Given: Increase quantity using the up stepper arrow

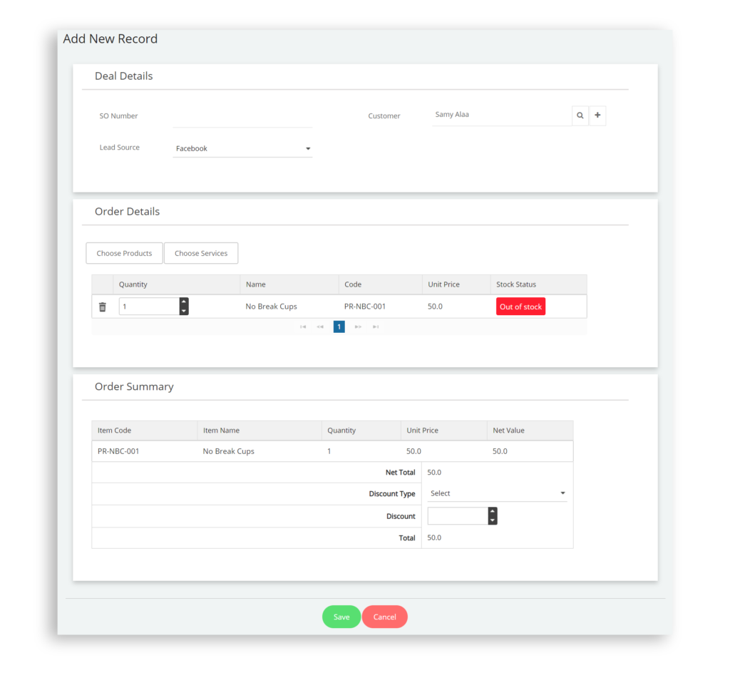Looking at the screenshot, I should point(182,302).
